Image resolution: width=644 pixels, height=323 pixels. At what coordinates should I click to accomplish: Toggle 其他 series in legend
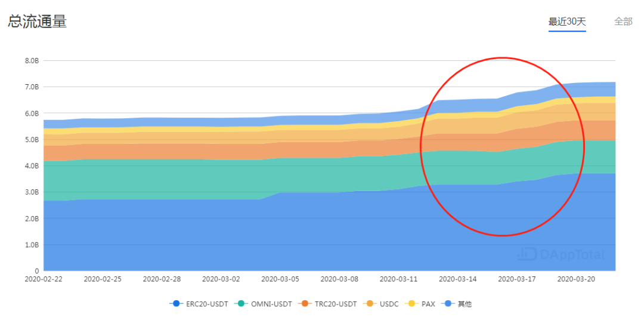[x=456, y=304]
